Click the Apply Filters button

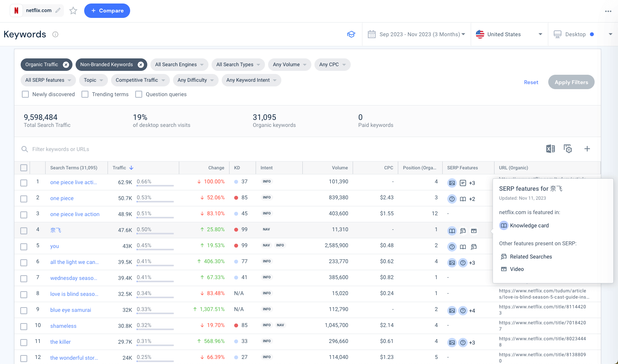click(x=571, y=82)
